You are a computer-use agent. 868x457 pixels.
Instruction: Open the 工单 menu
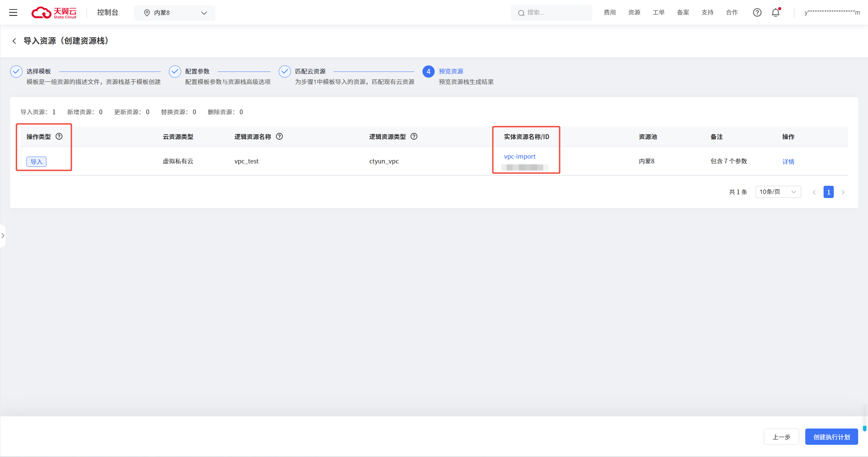coord(658,13)
